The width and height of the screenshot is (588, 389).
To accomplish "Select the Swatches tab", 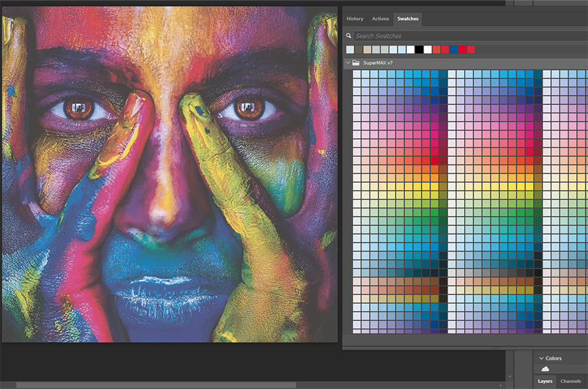I will click(x=408, y=19).
